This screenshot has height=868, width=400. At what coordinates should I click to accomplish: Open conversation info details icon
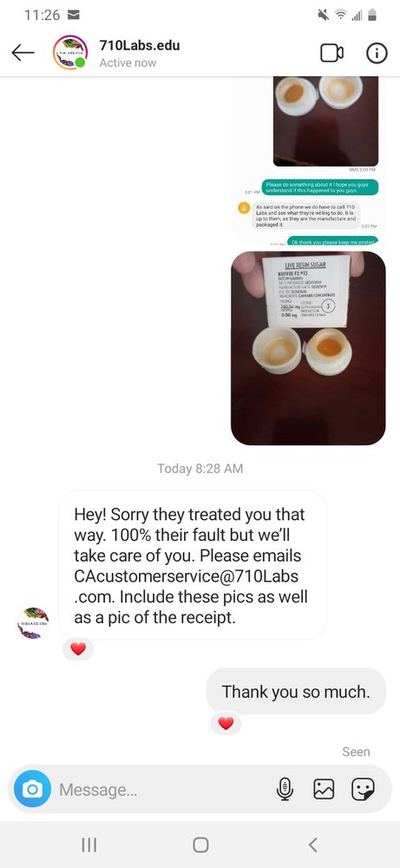tap(377, 53)
